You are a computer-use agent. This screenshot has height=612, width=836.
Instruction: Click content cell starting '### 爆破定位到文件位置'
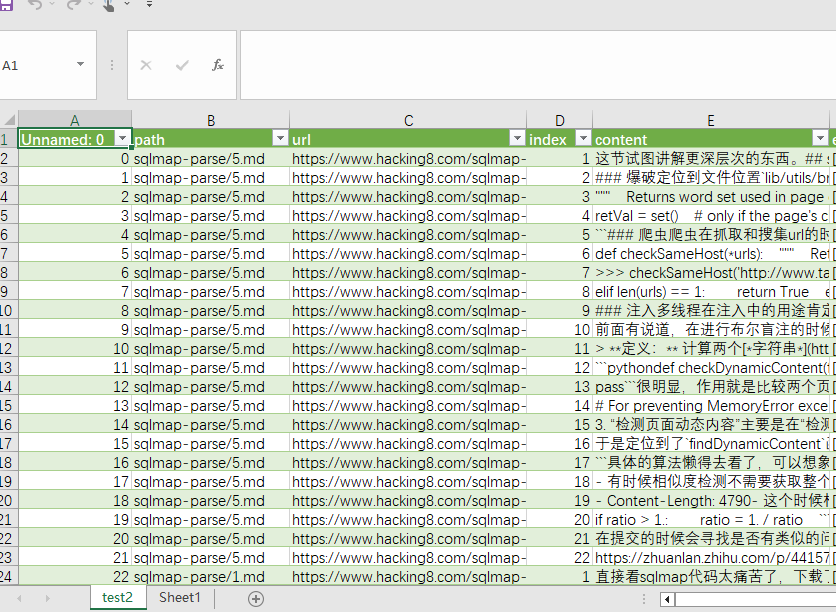[711, 178]
